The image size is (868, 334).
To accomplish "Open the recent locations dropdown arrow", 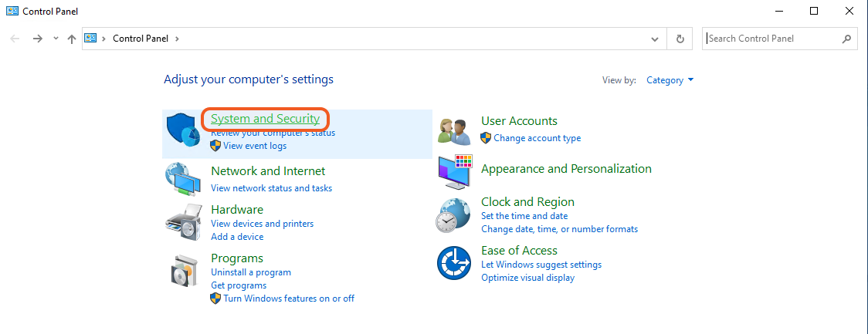I will click(56, 39).
